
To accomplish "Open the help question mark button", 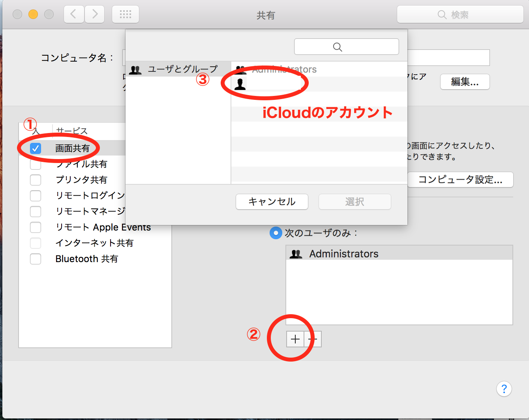I will click(x=504, y=389).
